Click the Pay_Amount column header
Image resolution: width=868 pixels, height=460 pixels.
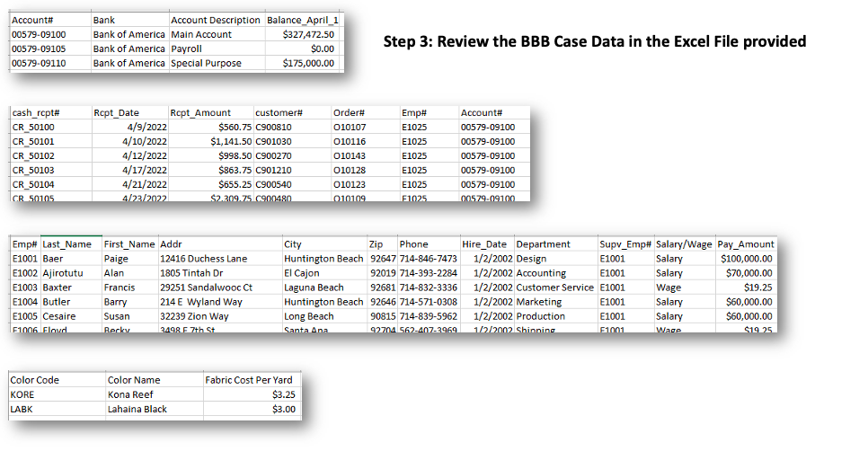[746, 244]
